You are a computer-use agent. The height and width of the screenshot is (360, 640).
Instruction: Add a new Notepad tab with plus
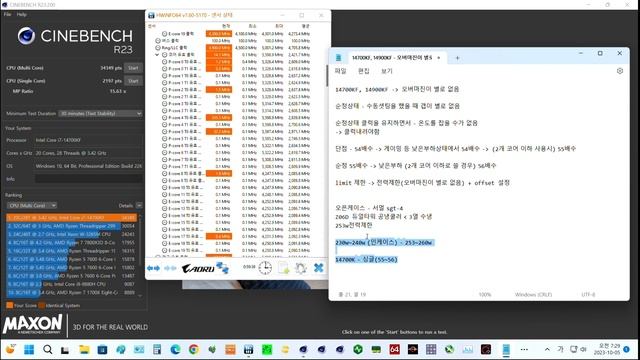point(457,58)
